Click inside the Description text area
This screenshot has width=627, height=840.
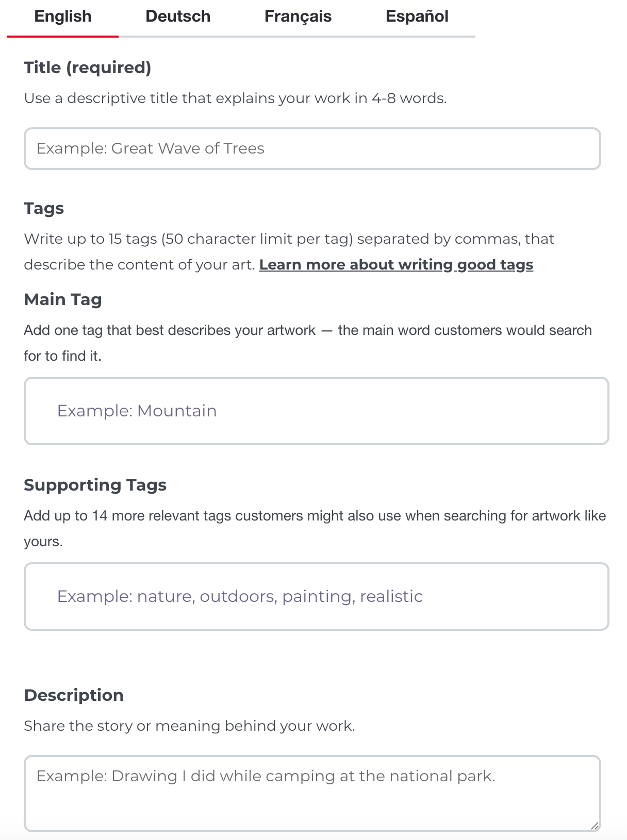(312, 793)
